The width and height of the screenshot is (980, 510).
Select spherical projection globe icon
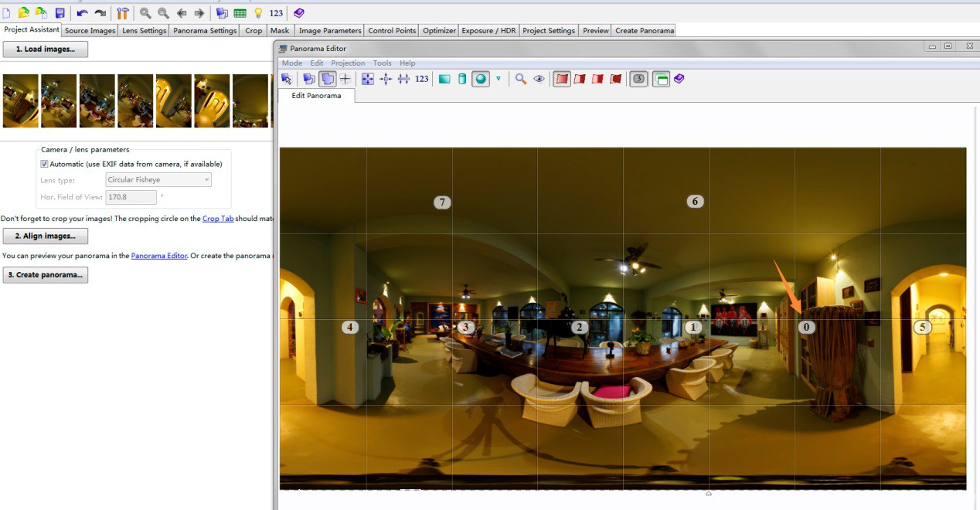(x=481, y=79)
